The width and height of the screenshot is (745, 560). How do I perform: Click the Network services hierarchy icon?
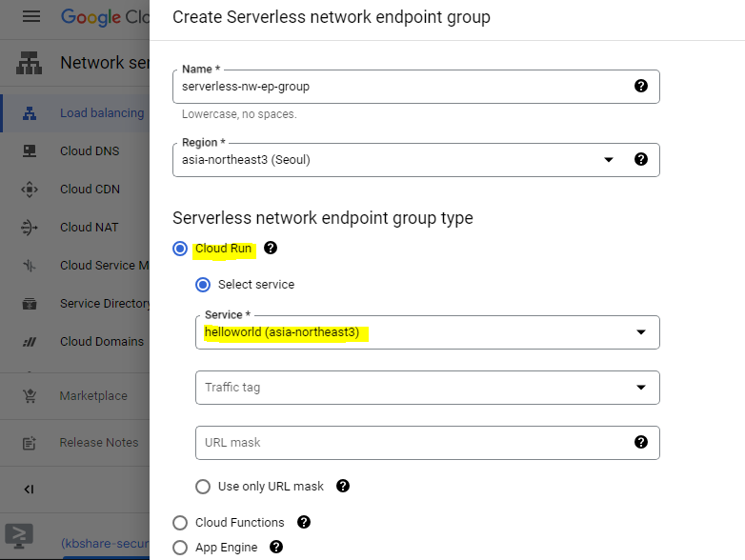coord(29,63)
